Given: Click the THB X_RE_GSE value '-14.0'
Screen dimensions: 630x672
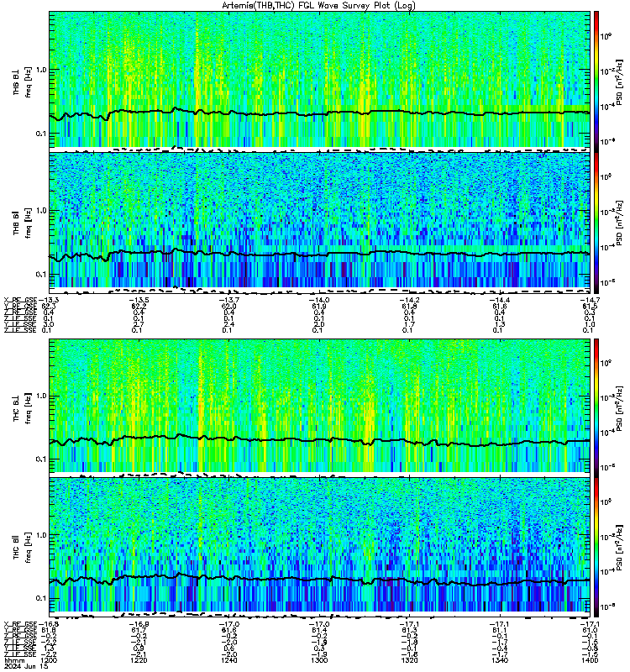Looking at the screenshot, I should pyautogui.click(x=319, y=301).
